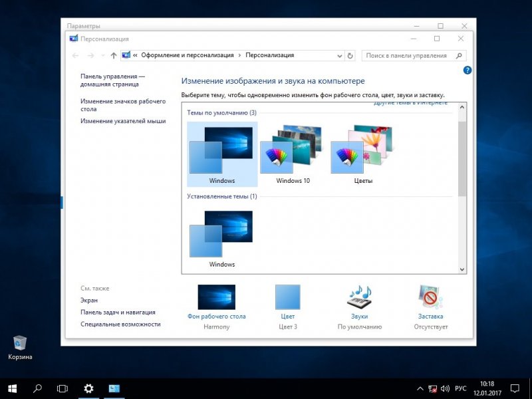Select the Windows theme under Установленные темы

(x=222, y=238)
